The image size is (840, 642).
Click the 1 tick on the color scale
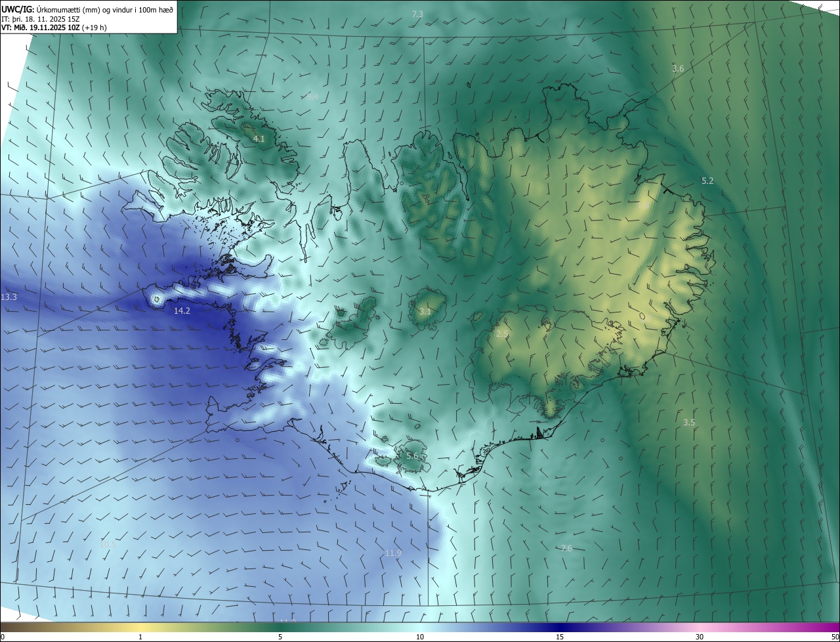pyautogui.click(x=140, y=637)
